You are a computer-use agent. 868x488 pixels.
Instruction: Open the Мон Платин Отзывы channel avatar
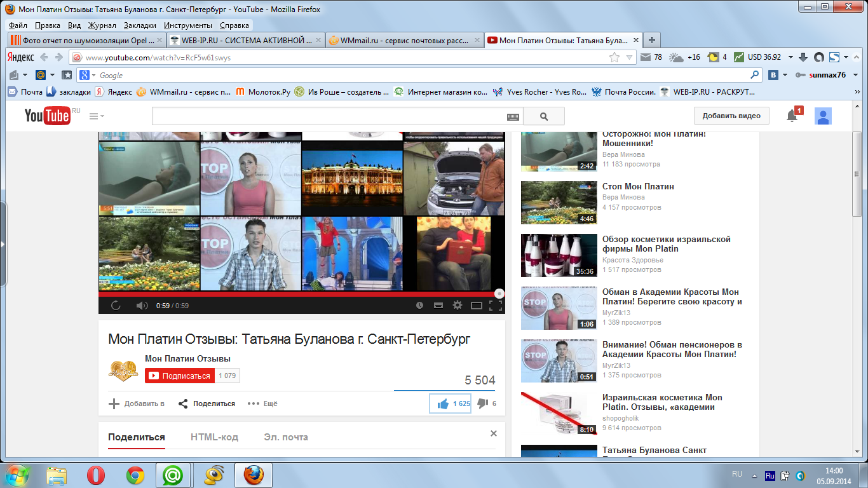click(x=123, y=370)
